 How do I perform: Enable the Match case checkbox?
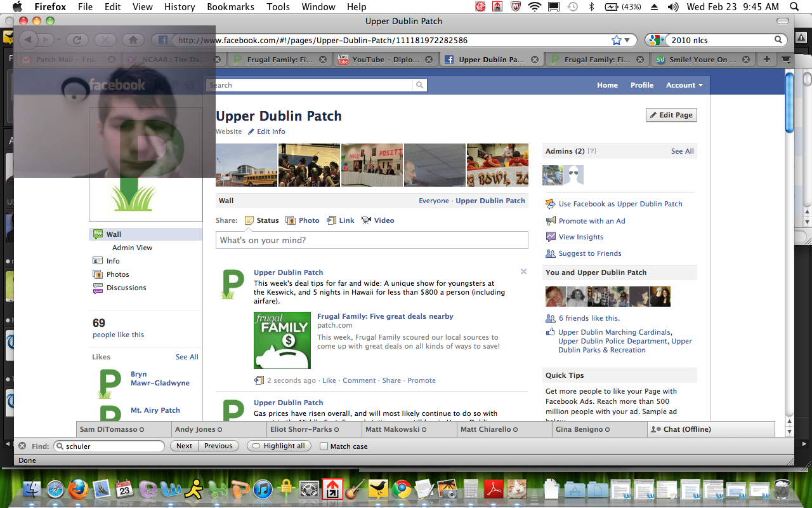(324, 446)
